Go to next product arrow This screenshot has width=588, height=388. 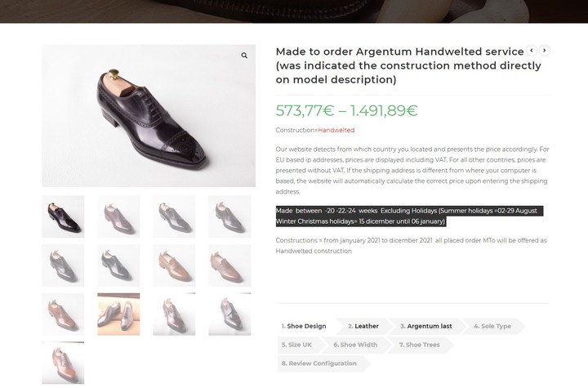(545, 51)
